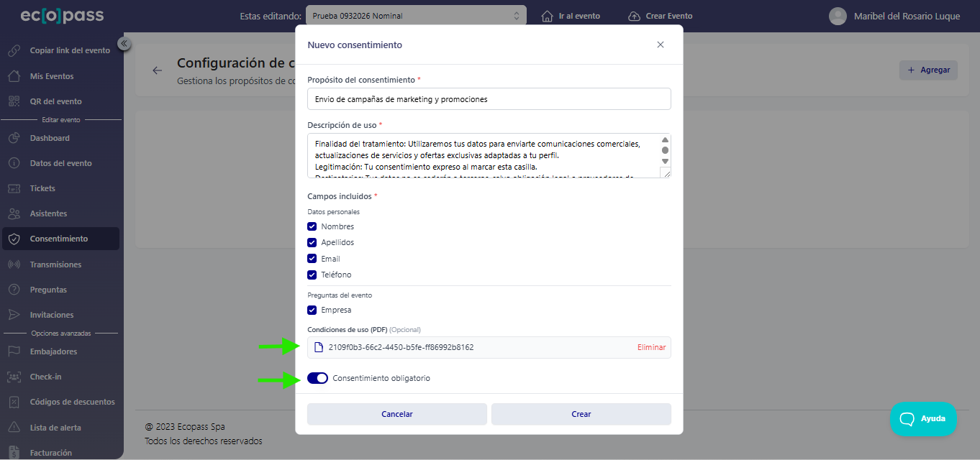This screenshot has width=980, height=460.
Task: Open QR del evento using its QR icon
Action: point(15,101)
